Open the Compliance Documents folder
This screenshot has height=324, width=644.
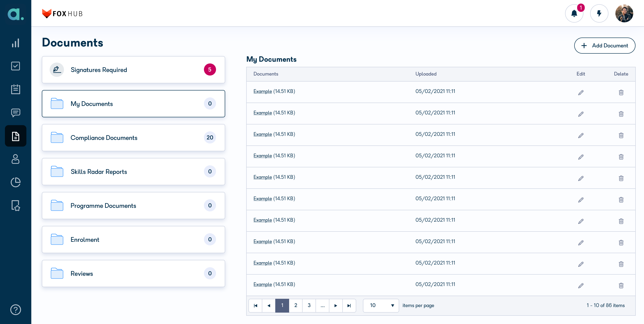click(133, 138)
